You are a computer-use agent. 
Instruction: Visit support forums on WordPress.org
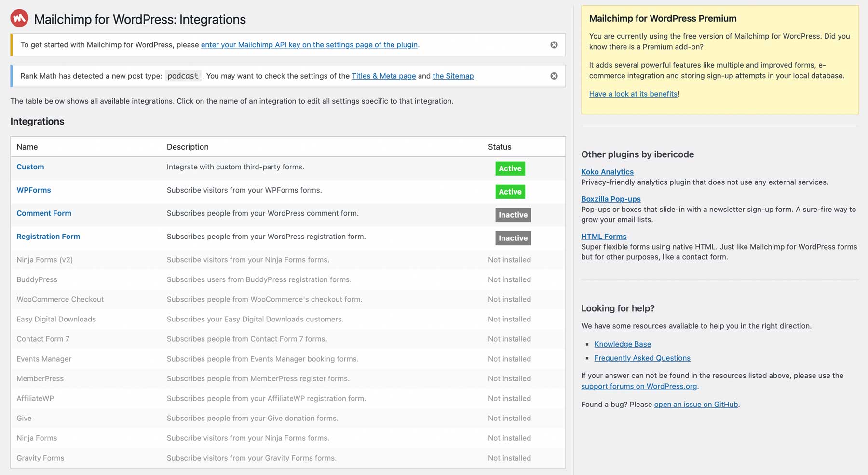pos(639,386)
